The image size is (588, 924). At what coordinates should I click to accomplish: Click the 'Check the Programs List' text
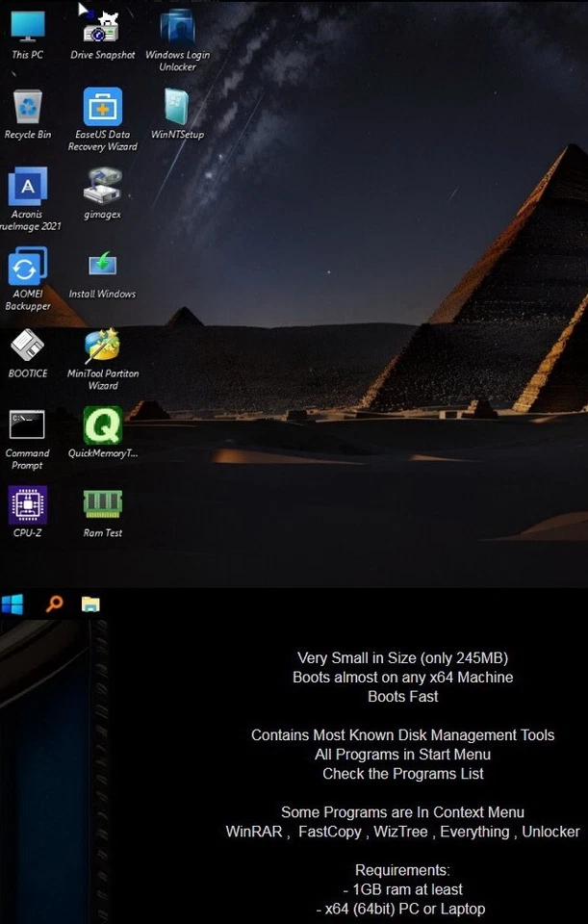click(402, 774)
